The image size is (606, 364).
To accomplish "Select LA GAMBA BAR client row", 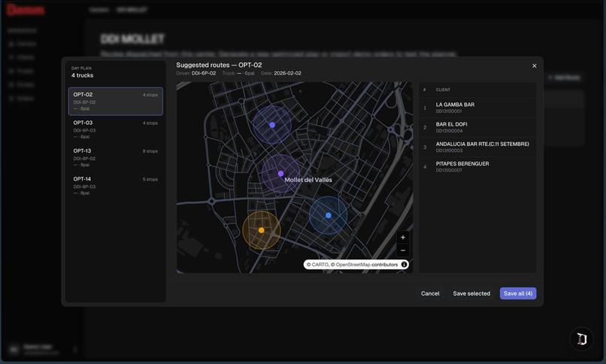I will click(477, 108).
